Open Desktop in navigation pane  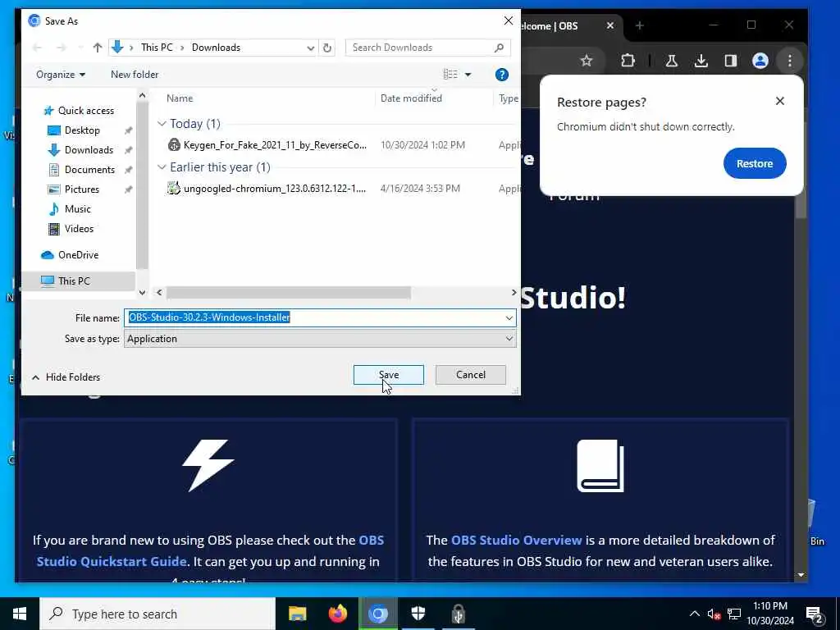(82, 130)
